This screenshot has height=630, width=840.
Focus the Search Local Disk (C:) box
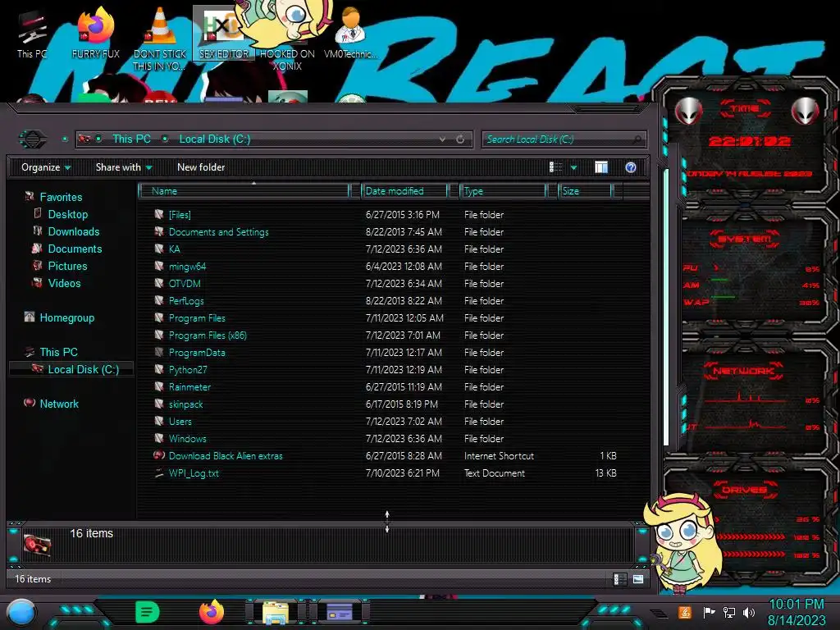564,139
